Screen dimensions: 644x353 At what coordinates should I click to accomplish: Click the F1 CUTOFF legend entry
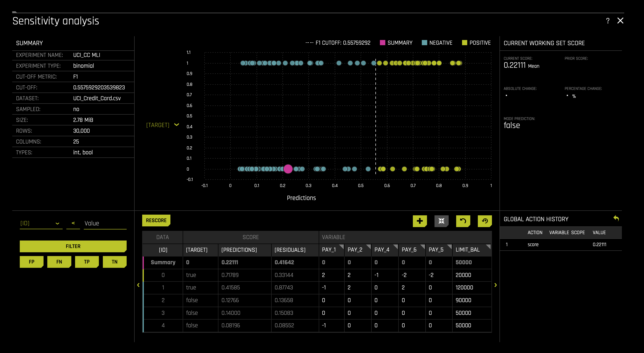338,43
